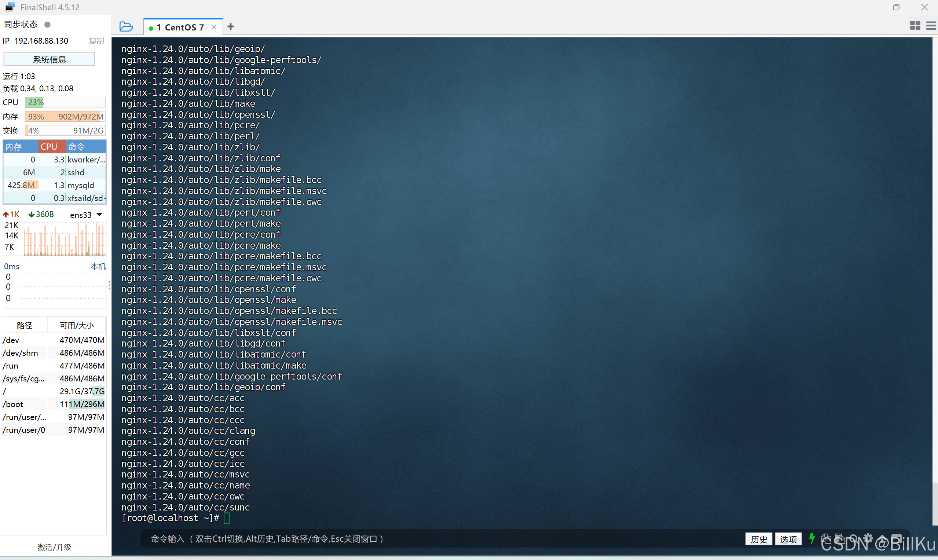Open the connection manager folder icon
This screenshot has width=938, height=560.
[x=126, y=27]
